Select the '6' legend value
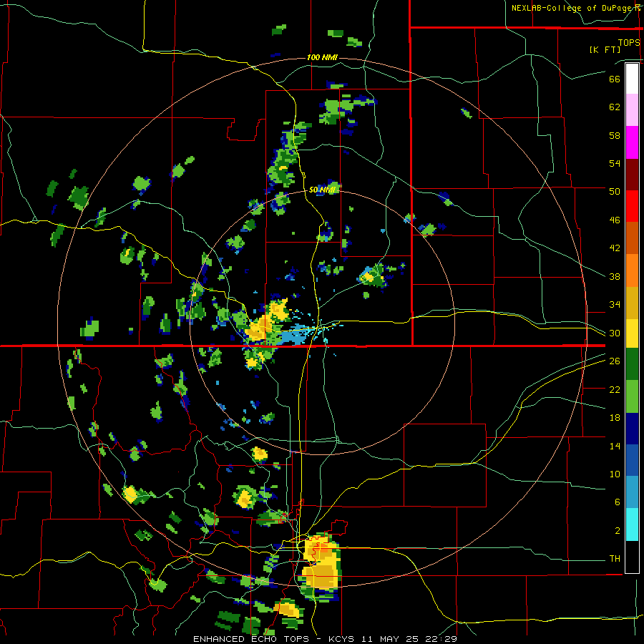This screenshot has height=644, width=644. click(617, 502)
